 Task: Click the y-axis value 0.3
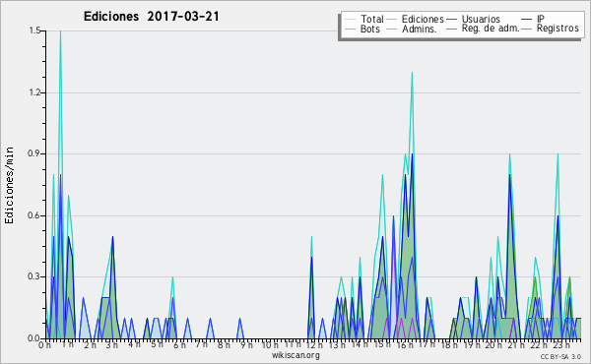coord(34,276)
